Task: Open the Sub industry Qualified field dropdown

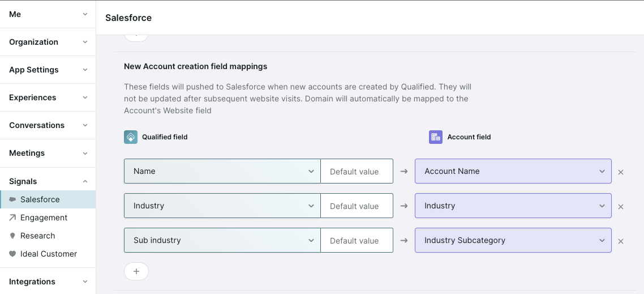Action: tap(222, 240)
